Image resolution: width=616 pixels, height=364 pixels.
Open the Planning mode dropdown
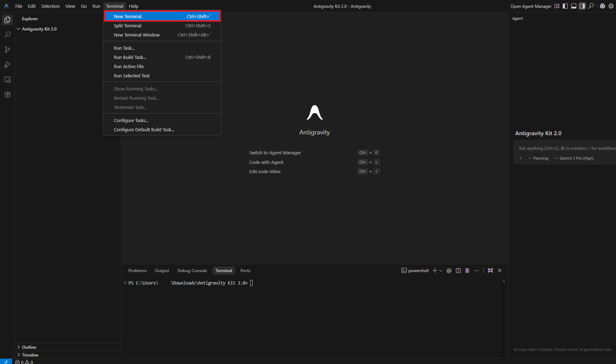[x=538, y=158]
